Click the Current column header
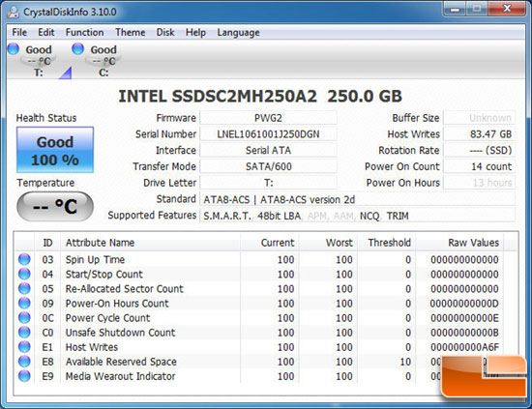This screenshot has height=409, width=532. (270, 243)
